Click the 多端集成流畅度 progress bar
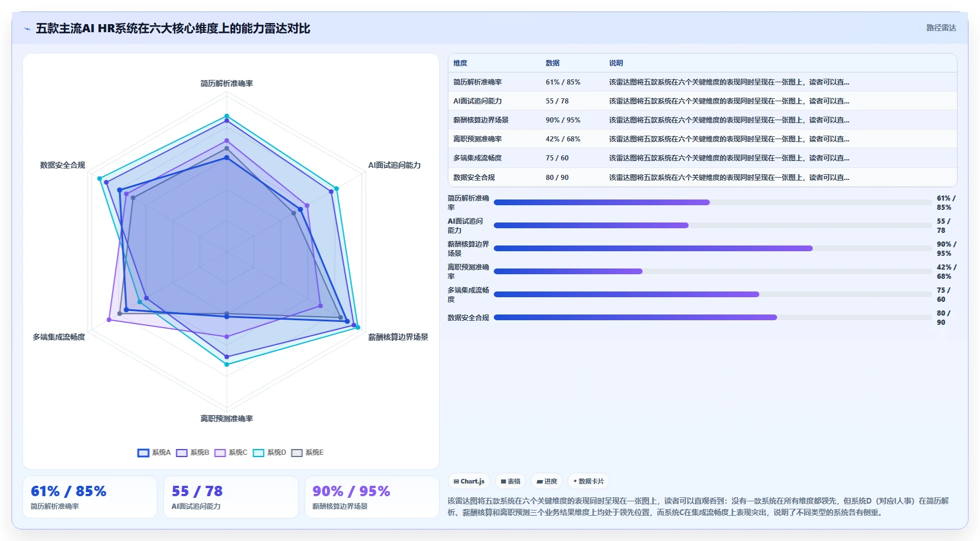The image size is (980, 541). tap(713, 294)
